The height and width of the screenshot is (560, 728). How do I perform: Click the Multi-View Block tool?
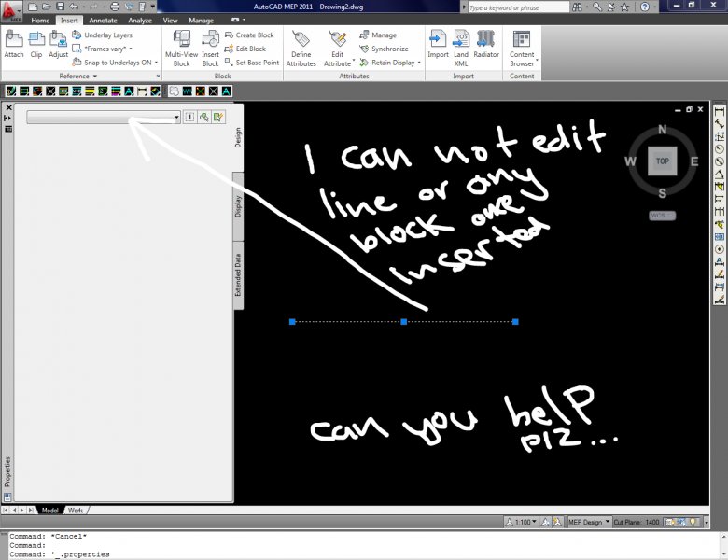[x=182, y=49]
